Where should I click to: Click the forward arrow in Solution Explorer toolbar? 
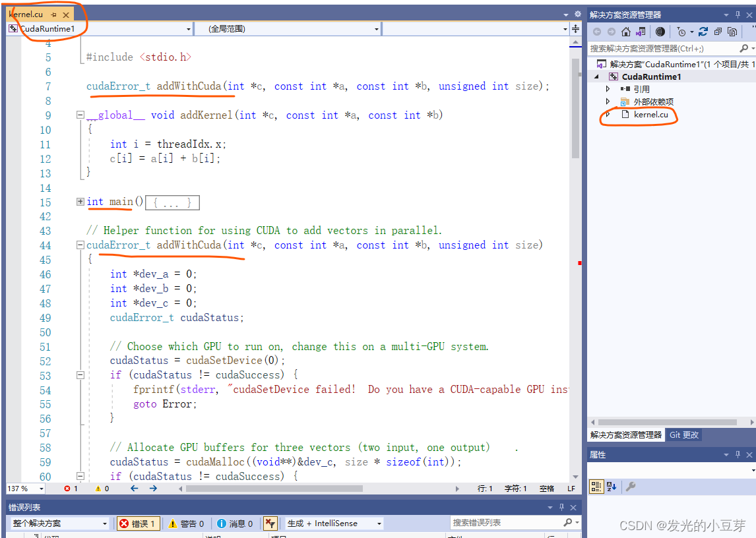pyautogui.click(x=612, y=32)
